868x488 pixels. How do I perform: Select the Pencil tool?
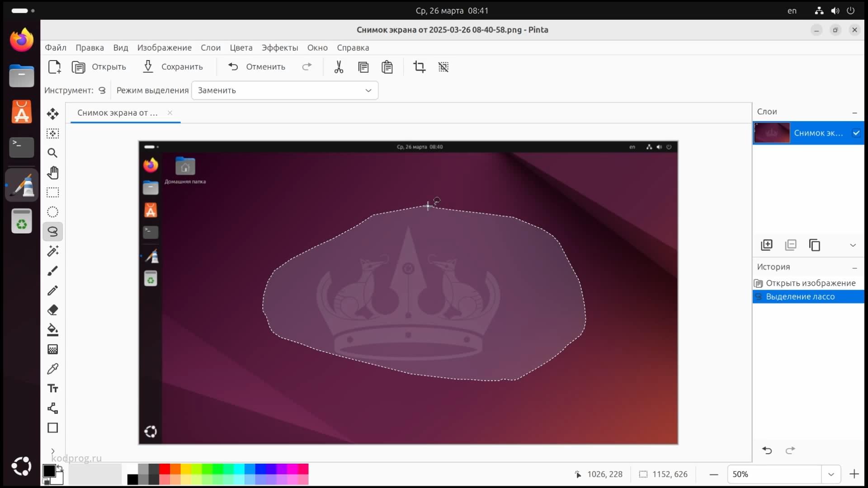[52, 291]
